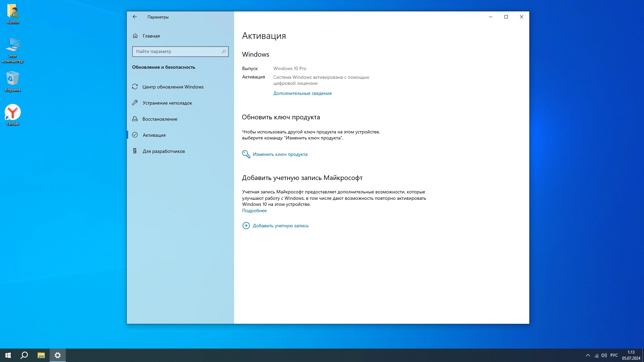Click the back arrow in Settings
The width and height of the screenshot is (644, 362).
click(135, 17)
